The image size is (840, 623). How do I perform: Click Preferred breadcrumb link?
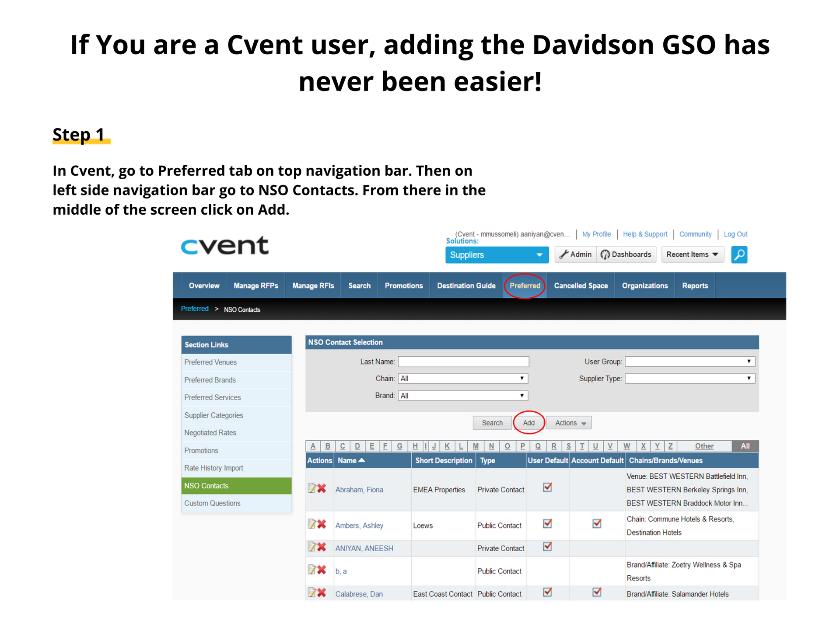pos(195,309)
